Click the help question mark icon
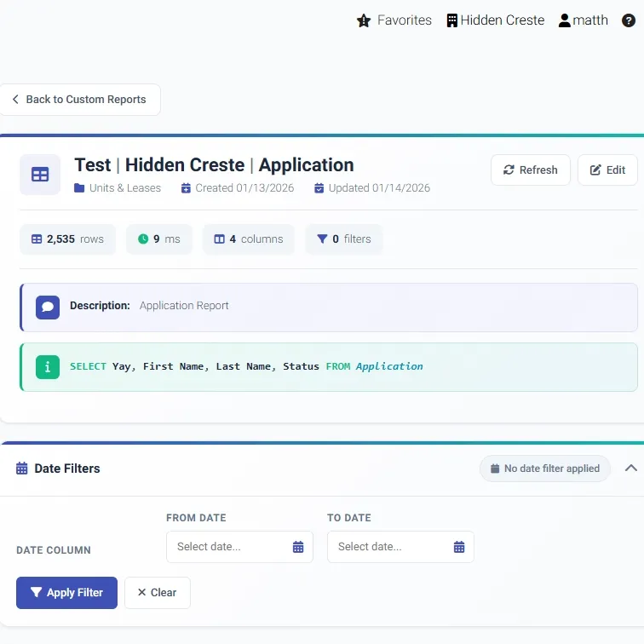The width and height of the screenshot is (644, 644). tap(628, 20)
